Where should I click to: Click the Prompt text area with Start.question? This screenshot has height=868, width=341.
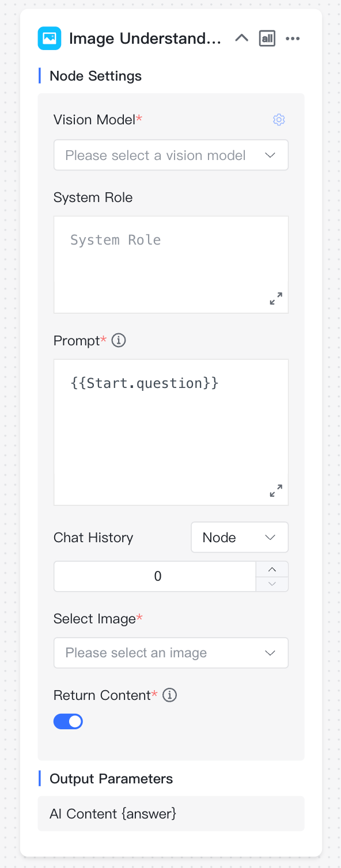coord(171,432)
